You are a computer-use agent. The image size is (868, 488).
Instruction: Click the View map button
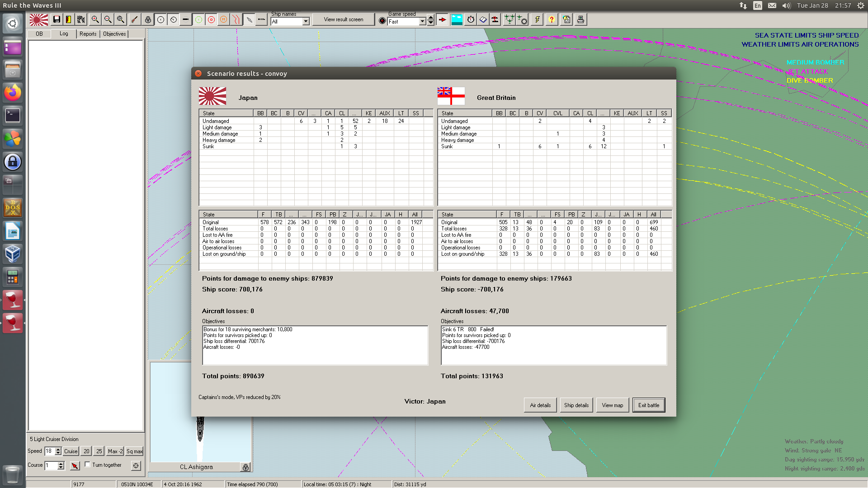pos(613,405)
